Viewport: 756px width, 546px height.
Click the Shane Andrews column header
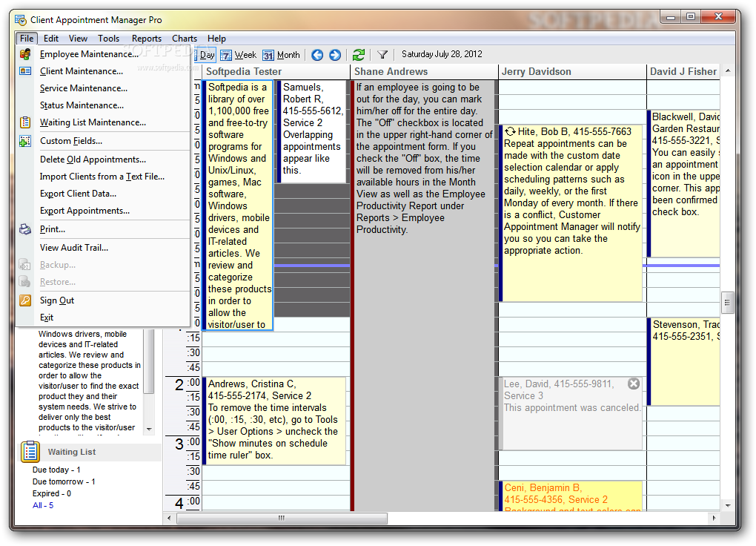(424, 71)
